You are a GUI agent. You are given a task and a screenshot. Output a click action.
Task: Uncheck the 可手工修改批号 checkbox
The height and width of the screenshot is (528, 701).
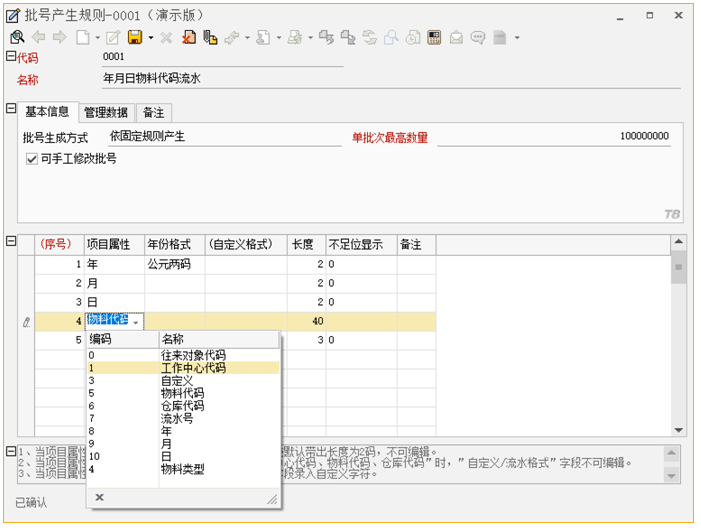click(x=32, y=159)
